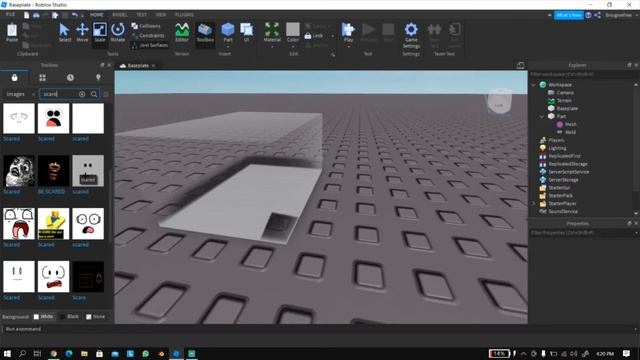Click the What's New button

[569, 15]
